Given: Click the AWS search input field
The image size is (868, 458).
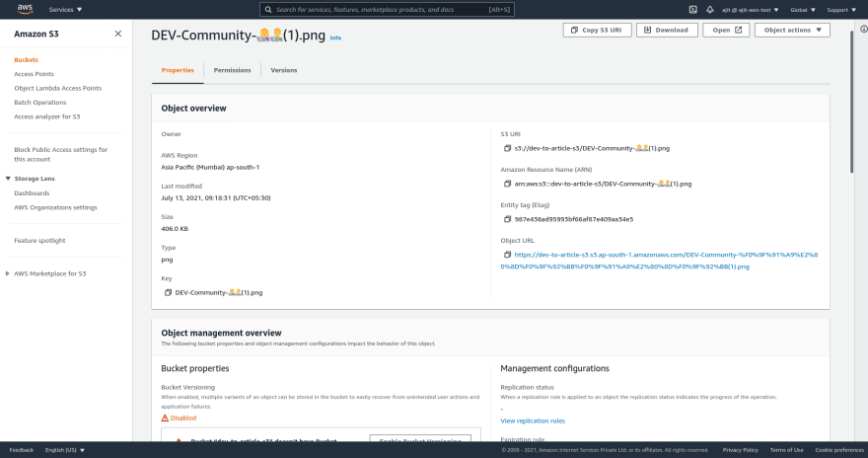Looking at the screenshot, I should click(387, 10).
